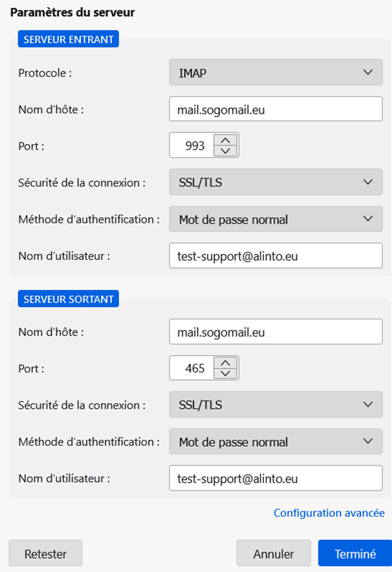The height and width of the screenshot is (572, 392).
Task: Click outgoing Nom d'utilisateur field
Action: click(276, 478)
